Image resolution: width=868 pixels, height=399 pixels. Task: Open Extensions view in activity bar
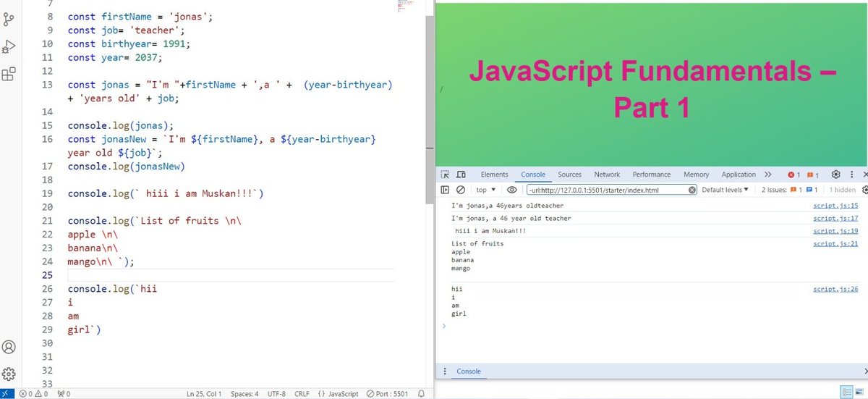[9, 74]
